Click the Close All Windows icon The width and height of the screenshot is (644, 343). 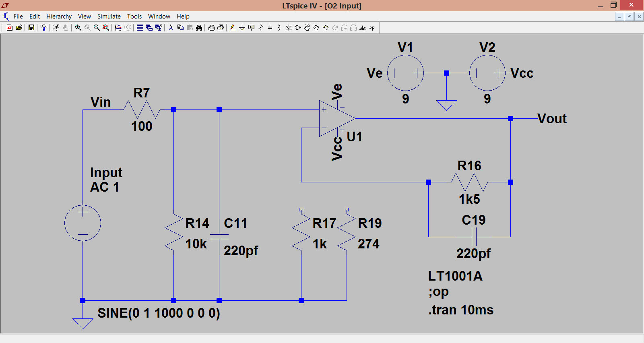tap(158, 27)
